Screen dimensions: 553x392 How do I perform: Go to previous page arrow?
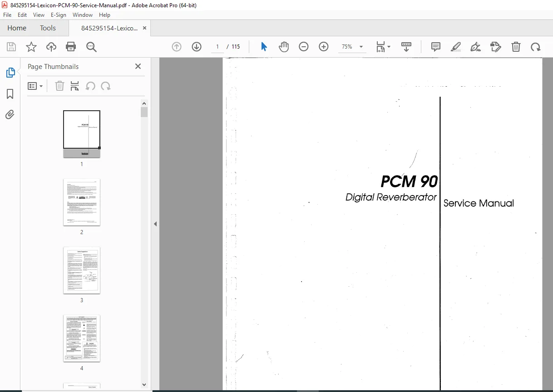177,47
